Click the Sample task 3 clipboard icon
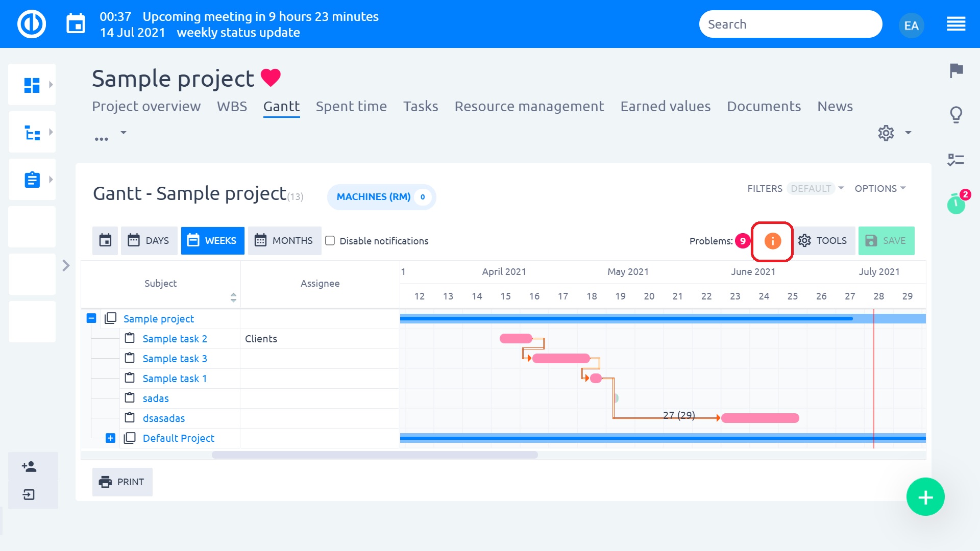980x551 pixels. coord(130,358)
